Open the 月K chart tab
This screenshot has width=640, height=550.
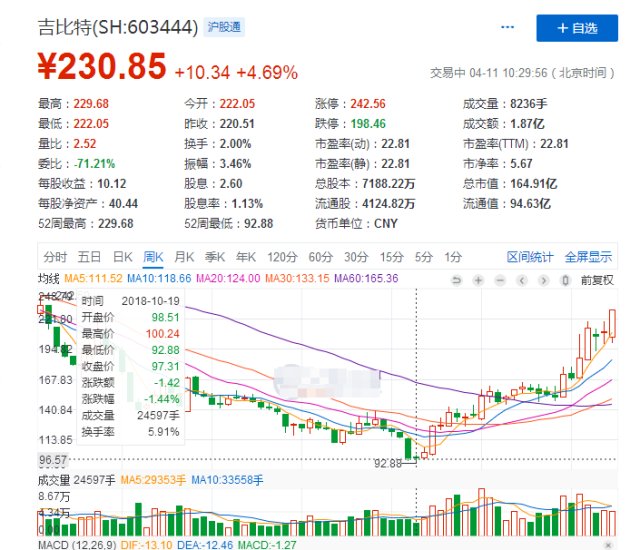pos(184,257)
